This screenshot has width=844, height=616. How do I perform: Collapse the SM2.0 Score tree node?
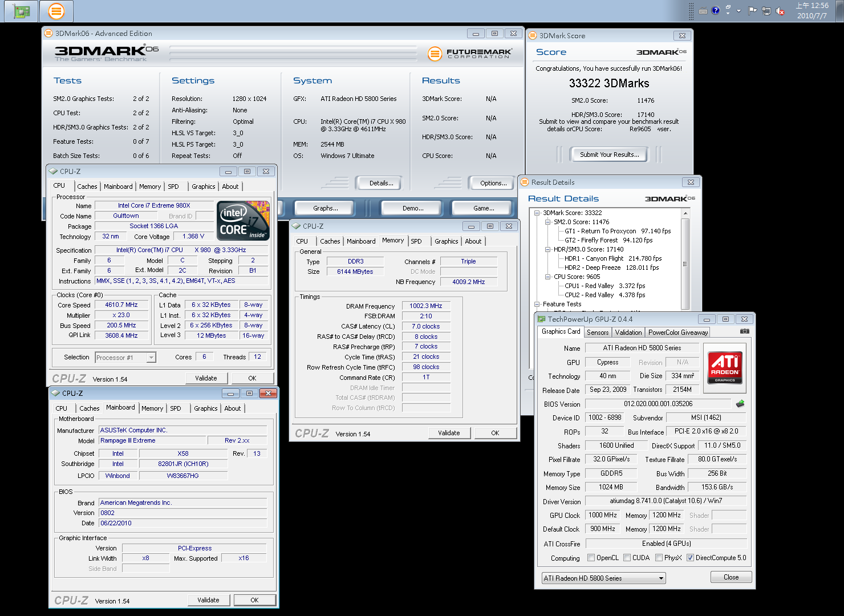click(x=548, y=222)
